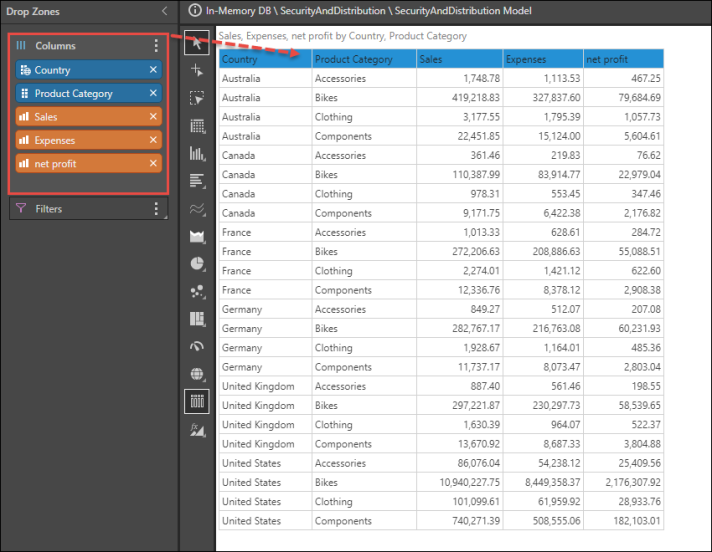Open the Columns drop zone options menu

[x=155, y=46]
